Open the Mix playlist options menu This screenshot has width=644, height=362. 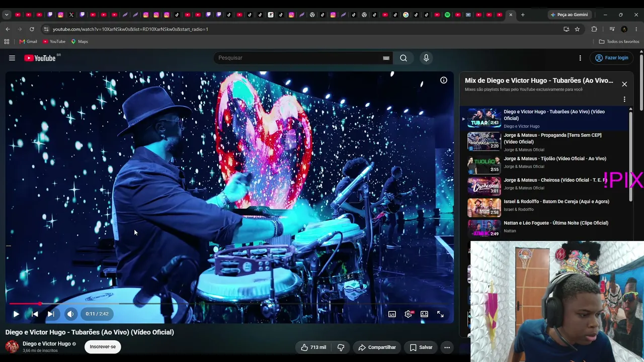point(624,100)
